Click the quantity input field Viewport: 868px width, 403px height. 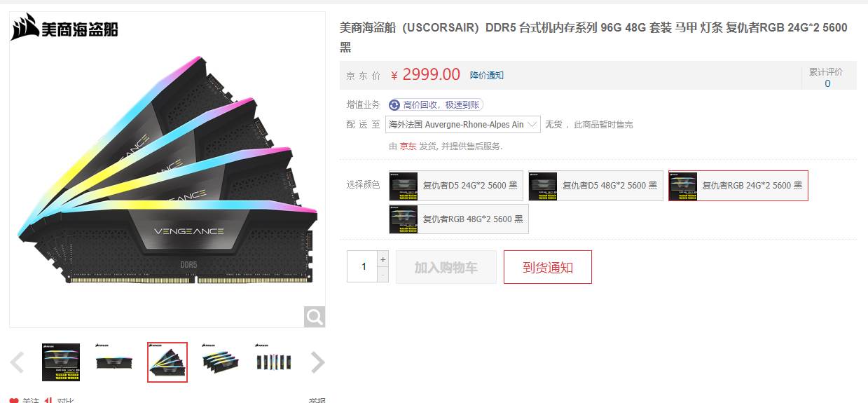coord(362,267)
